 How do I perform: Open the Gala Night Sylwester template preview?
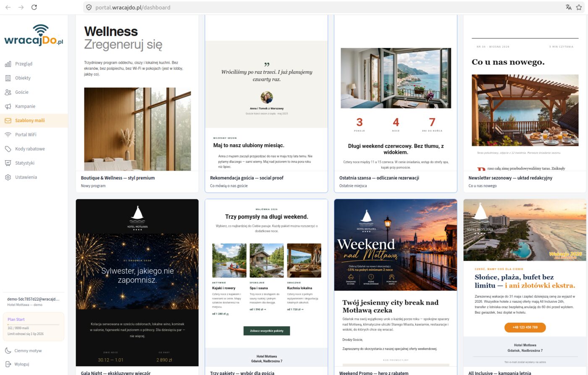137,283
